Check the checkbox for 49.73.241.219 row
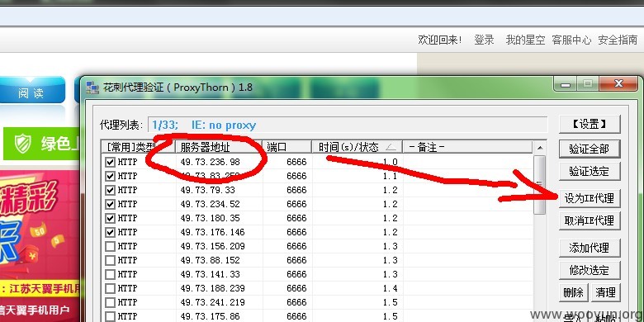Viewport: 644px width, 322px height. (x=110, y=302)
